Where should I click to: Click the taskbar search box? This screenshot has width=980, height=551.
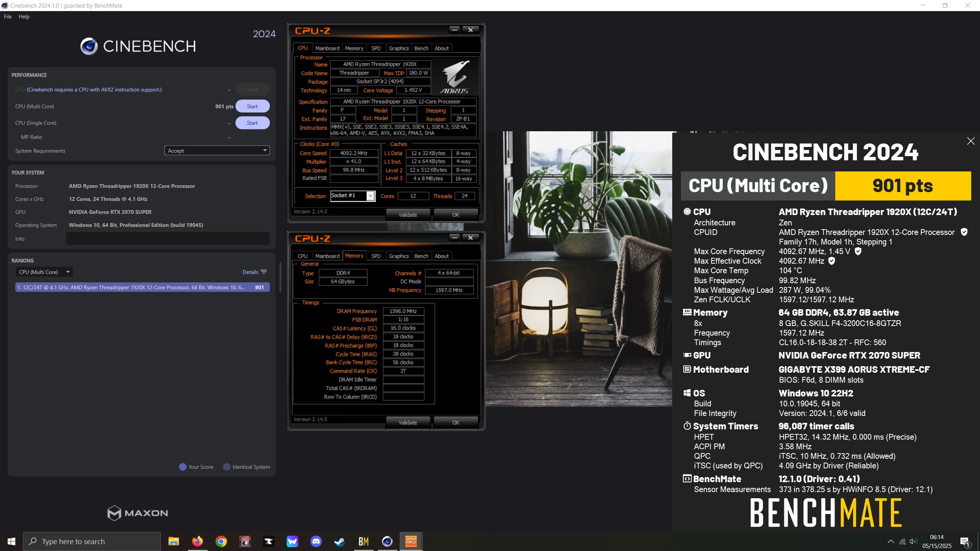pos(92,541)
